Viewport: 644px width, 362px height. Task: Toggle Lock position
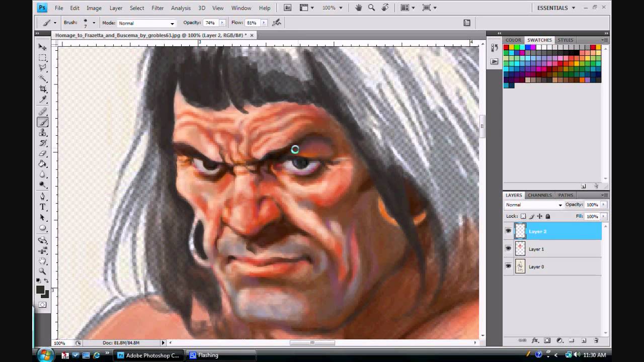click(x=540, y=216)
